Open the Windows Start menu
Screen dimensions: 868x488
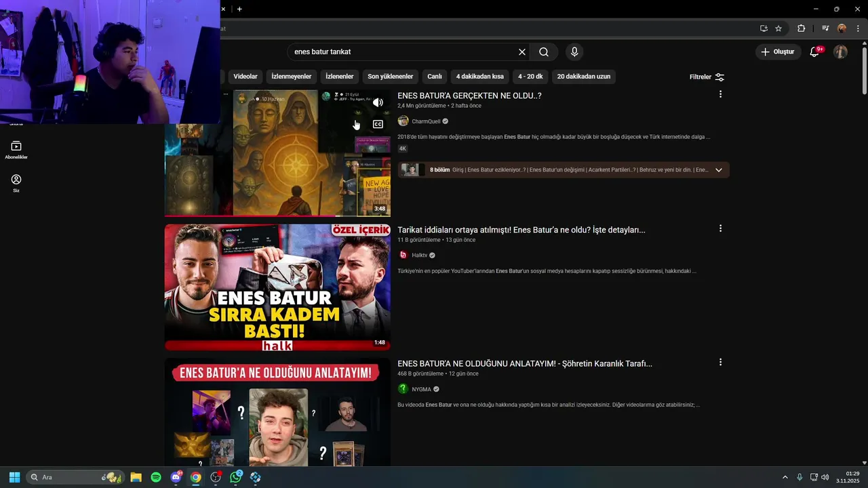click(x=14, y=477)
